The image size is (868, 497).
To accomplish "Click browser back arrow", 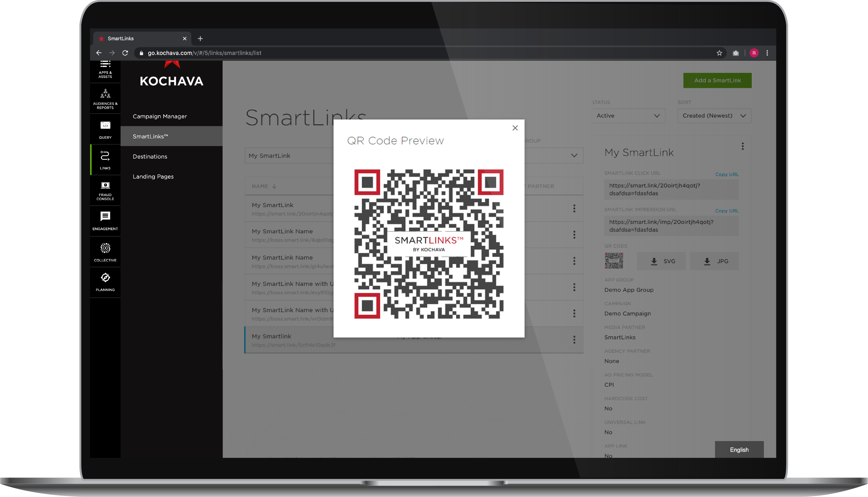I will (x=99, y=53).
